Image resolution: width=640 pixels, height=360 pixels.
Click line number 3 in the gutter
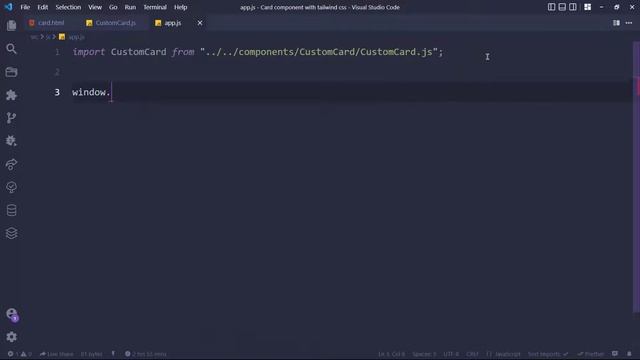(57, 92)
